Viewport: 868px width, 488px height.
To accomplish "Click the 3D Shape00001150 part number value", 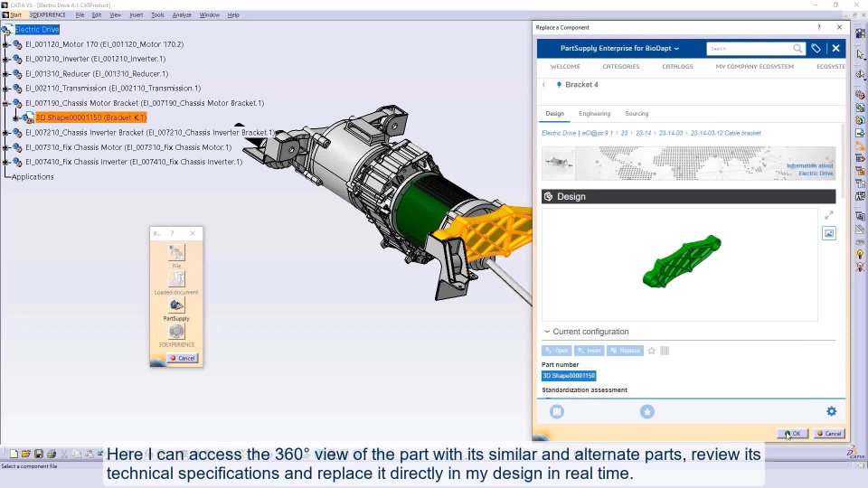I will (x=569, y=376).
